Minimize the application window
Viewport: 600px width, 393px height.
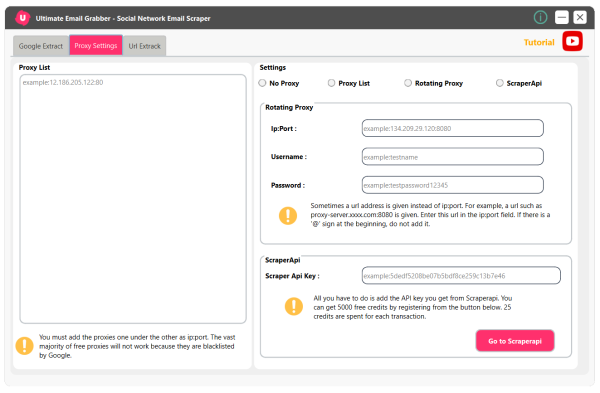(x=561, y=17)
